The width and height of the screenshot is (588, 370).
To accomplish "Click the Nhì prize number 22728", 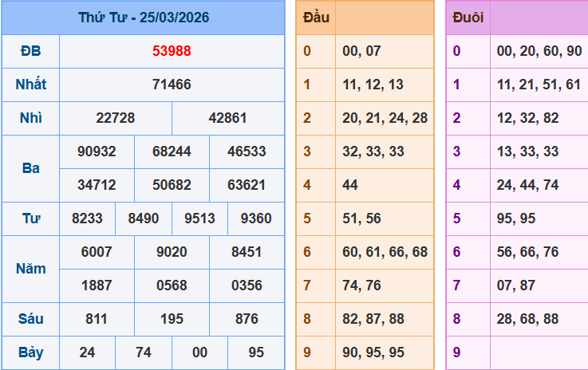I will tap(116, 118).
